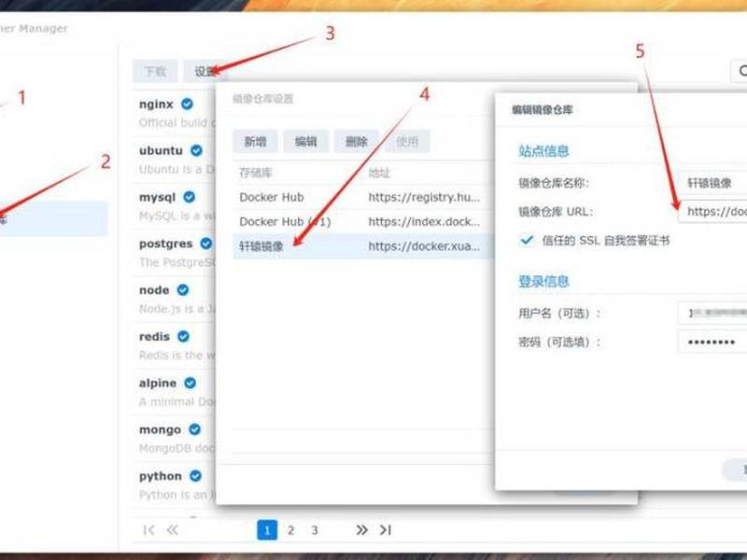Click the verified badge next to mysql
The width and height of the screenshot is (747, 560).
pos(190,197)
